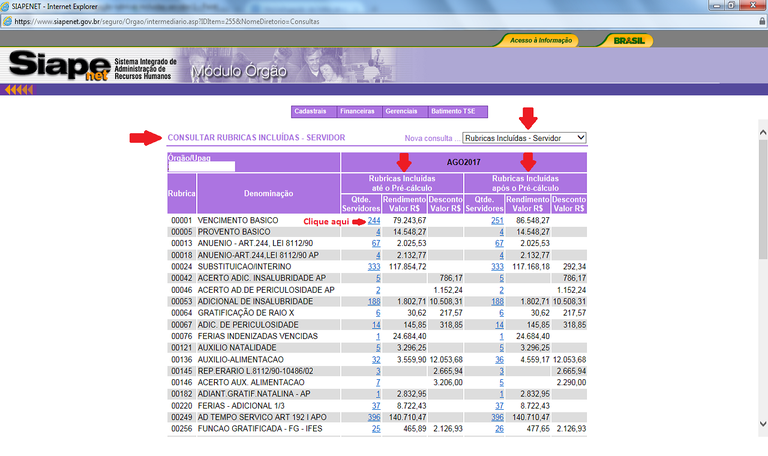Screen dimensions: 768x456
Task: Open the Nova consulta dropdown
Action: click(x=524, y=137)
